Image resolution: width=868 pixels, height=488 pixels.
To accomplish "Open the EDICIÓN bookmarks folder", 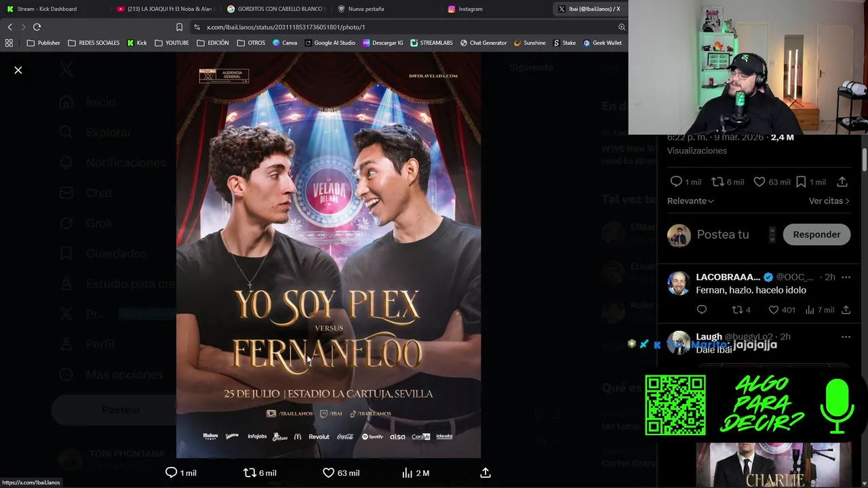I will (213, 43).
